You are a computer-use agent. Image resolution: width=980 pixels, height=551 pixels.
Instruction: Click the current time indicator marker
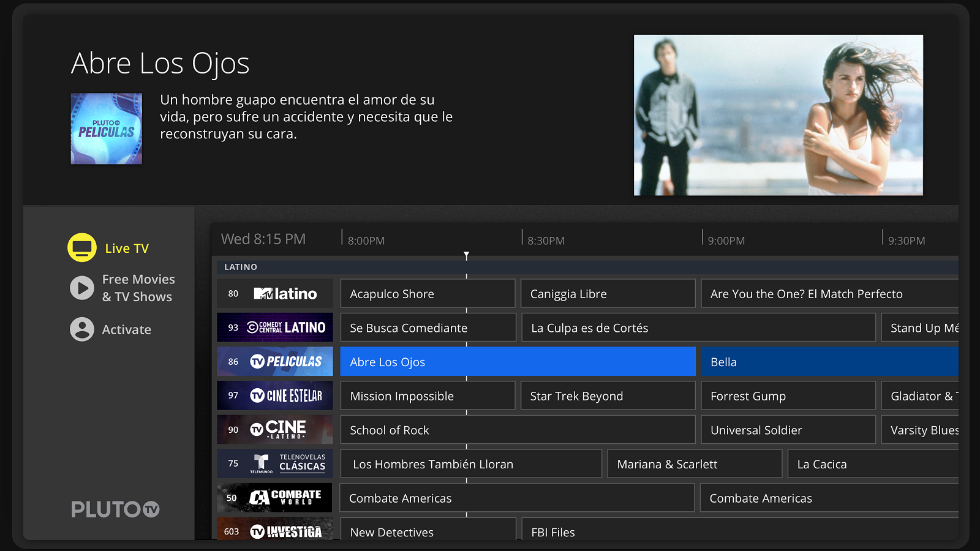(467, 255)
